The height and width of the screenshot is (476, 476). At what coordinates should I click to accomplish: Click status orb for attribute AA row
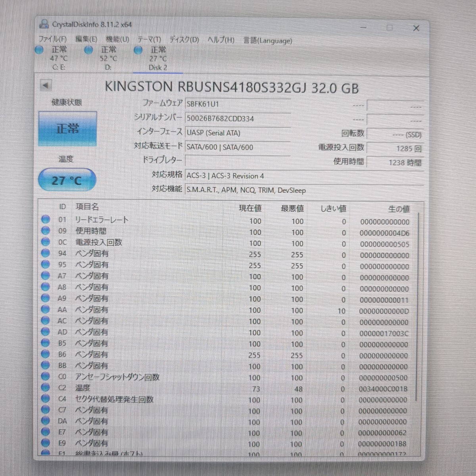click(x=46, y=309)
